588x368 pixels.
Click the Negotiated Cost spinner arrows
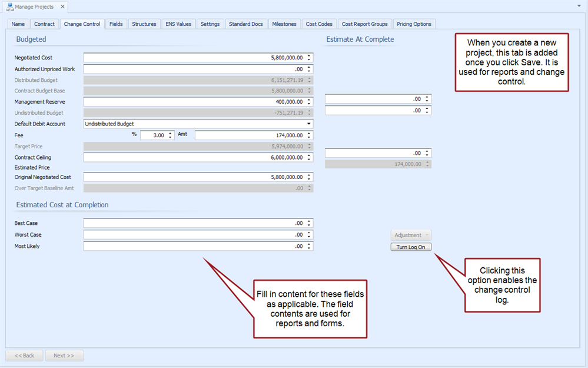click(309, 58)
